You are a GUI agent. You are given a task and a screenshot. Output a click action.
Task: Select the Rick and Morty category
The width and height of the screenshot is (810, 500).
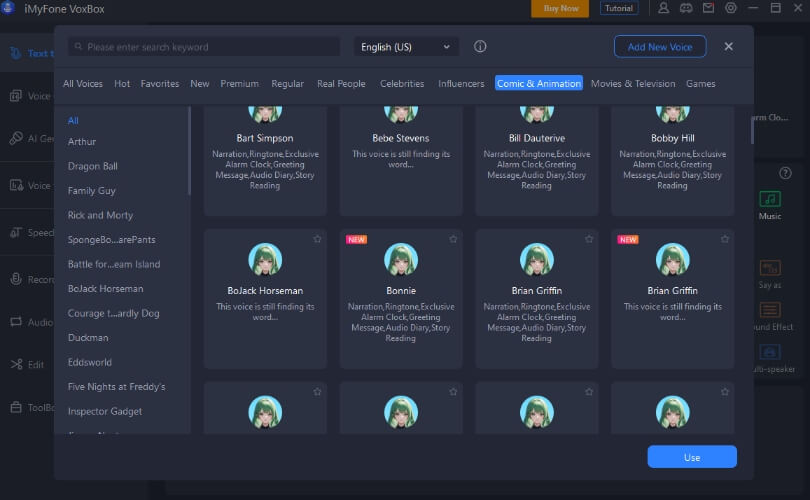pos(100,215)
